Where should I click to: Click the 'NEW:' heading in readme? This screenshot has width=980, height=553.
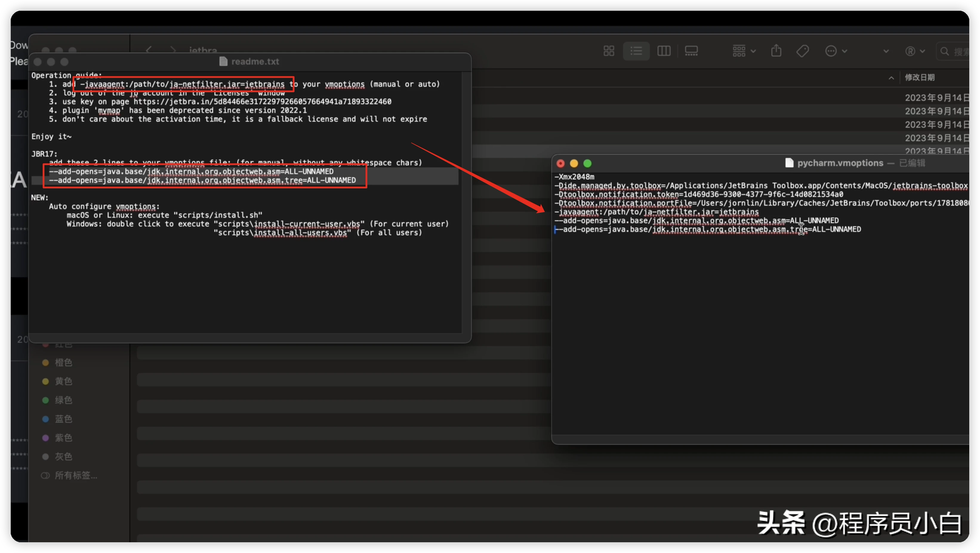click(40, 198)
